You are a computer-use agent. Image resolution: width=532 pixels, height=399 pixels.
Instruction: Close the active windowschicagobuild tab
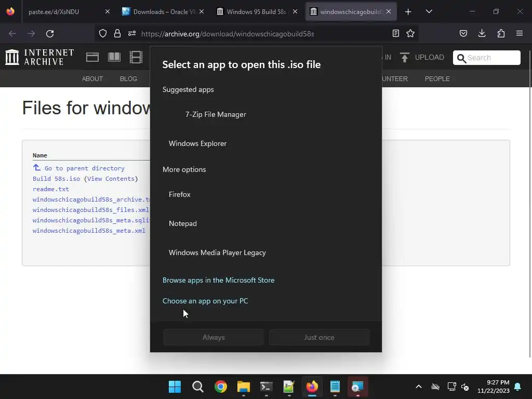pyautogui.click(x=389, y=11)
